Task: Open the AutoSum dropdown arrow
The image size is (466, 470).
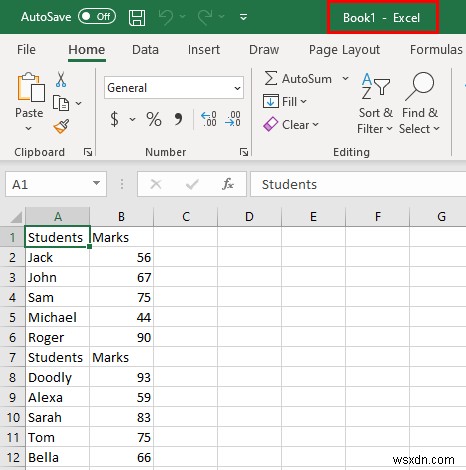Action: [345, 79]
